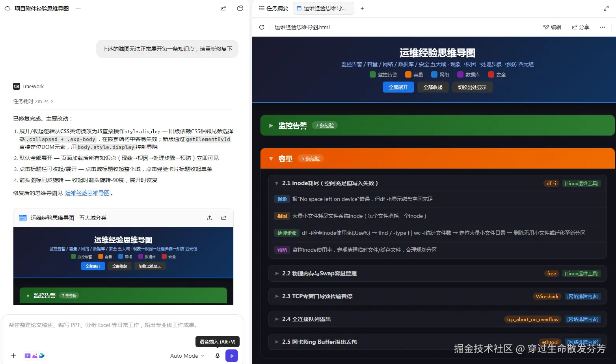616x364 pixels.
Task: Click the orange 容量 legend swatch
Action: [408, 74]
